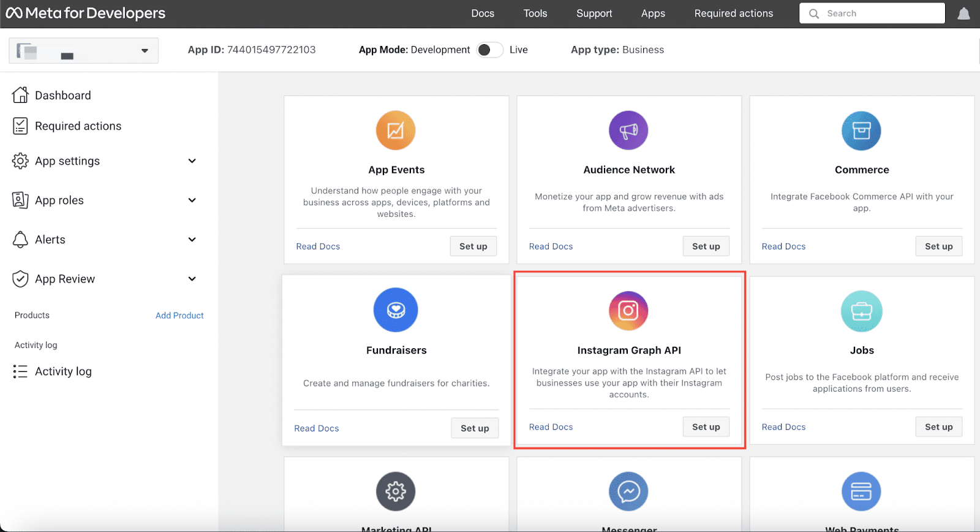Click the Add Product link
The height and width of the screenshot is (532, 980).
click(179, 316)
